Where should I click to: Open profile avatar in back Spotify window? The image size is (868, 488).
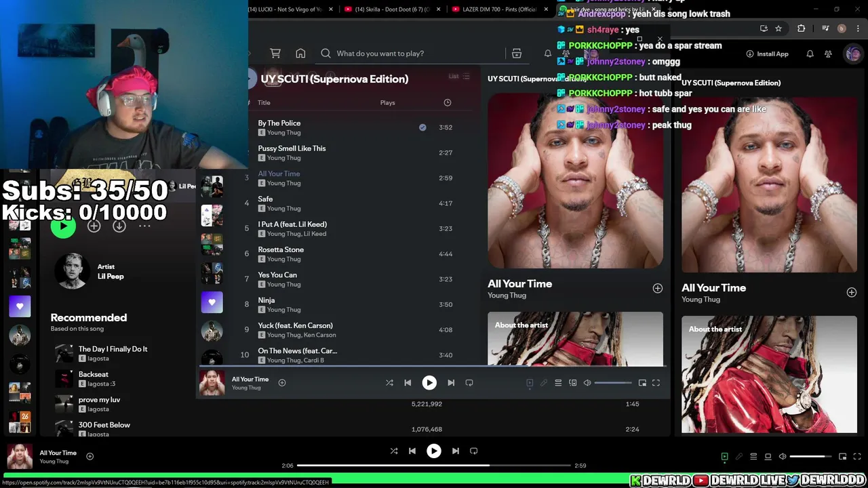[852, 54]
